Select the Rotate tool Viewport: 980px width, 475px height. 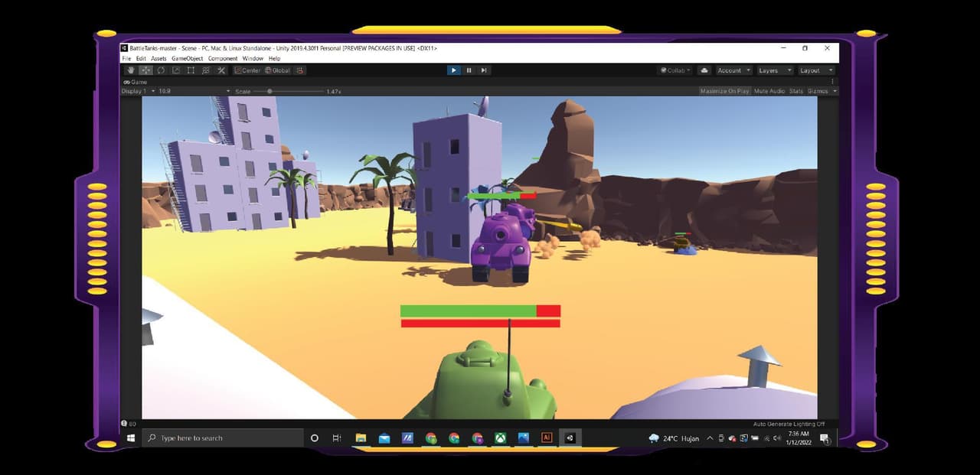[x=161, y=70]
